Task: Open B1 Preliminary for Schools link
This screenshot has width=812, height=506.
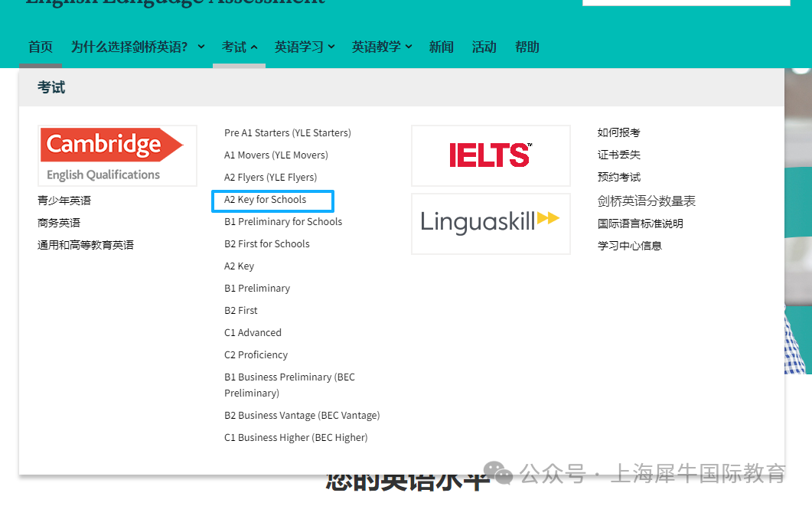Action: 283,222
